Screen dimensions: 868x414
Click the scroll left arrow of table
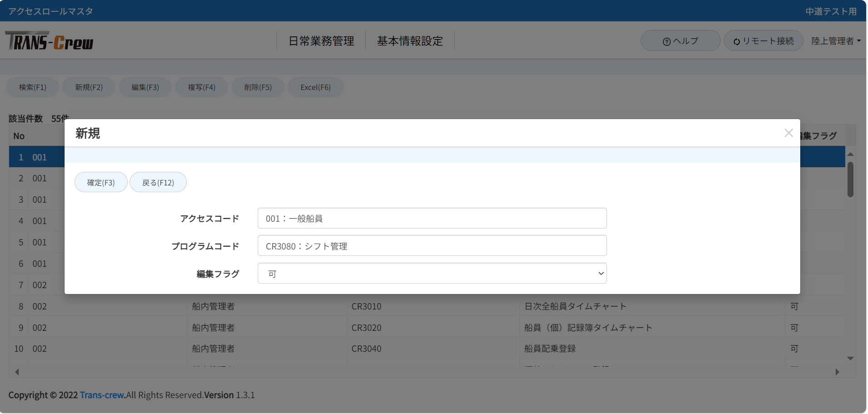click(17, 372)
